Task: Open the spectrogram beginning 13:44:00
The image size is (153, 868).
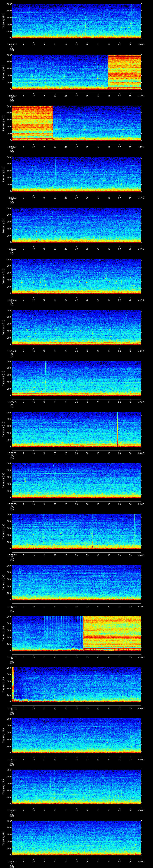Action: click(x=77, y=787)
